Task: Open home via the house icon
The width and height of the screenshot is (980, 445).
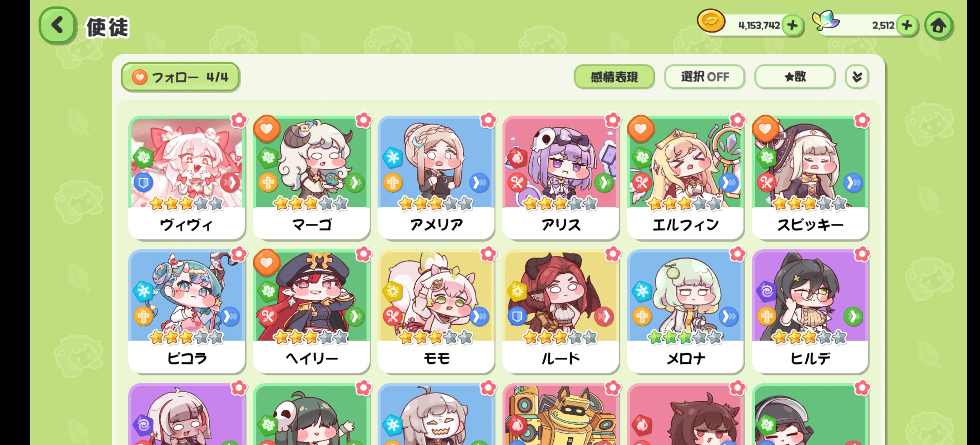Action: point(939,25)
